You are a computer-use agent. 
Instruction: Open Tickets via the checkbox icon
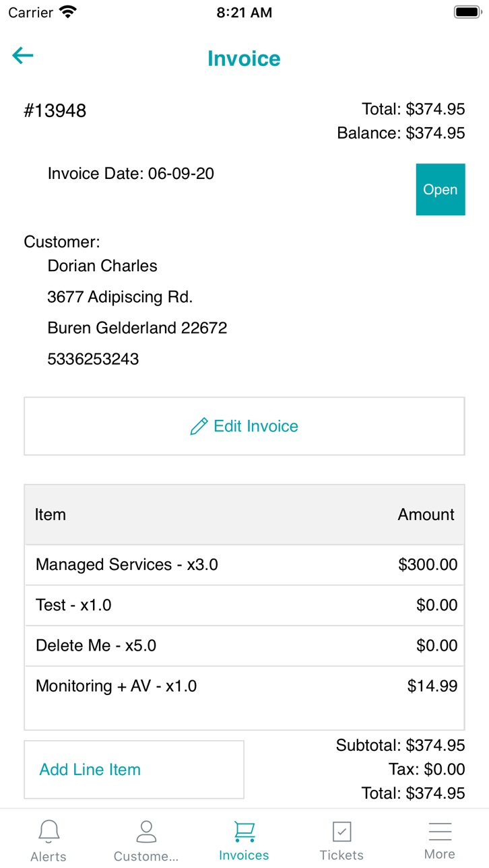(342, 832)
